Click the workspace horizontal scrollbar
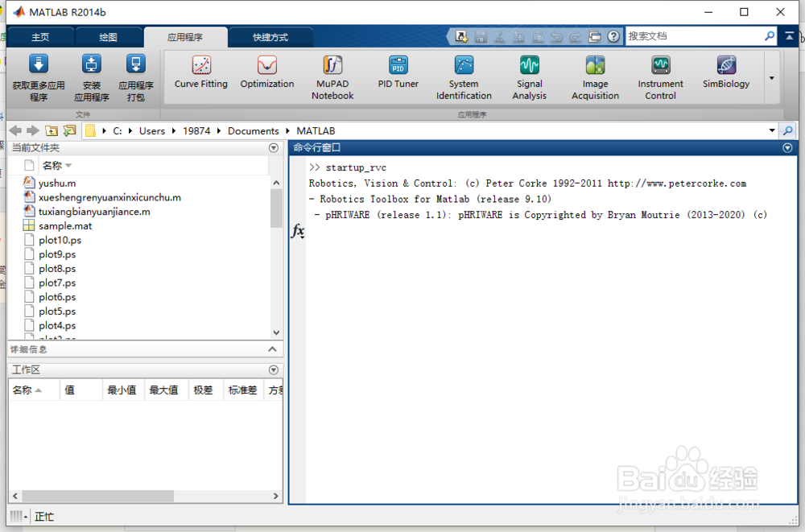Viewport: 805px width, 532px height. tap(97, 496)
